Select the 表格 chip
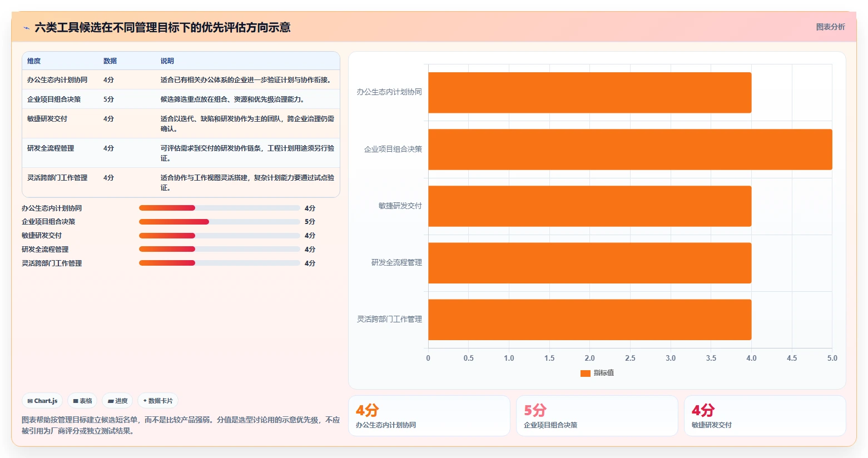Image resolution: width=868 pixels, height=458 pixels. (82, 401)
